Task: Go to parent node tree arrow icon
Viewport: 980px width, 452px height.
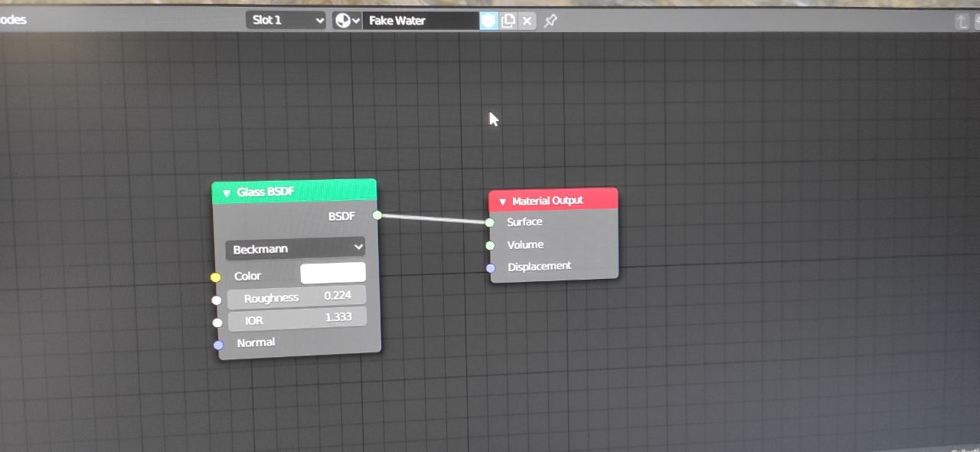Action: point(962,22)
